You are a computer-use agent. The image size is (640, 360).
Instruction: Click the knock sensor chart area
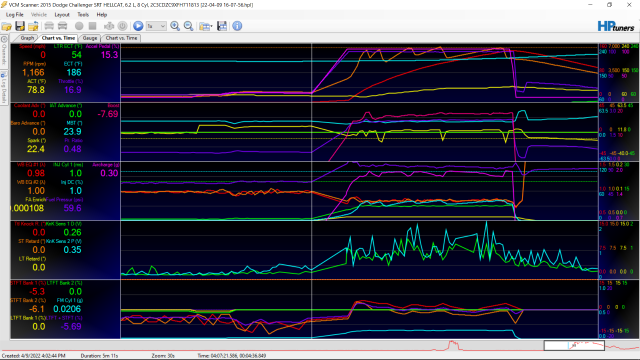359,250
